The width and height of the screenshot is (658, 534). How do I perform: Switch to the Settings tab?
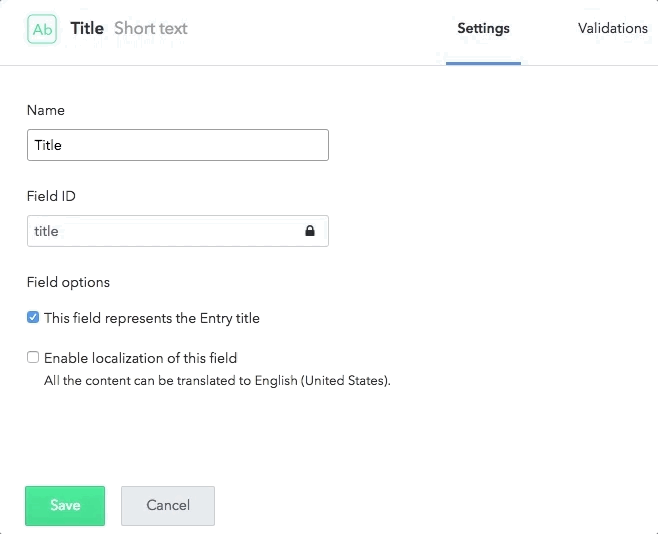483,28
